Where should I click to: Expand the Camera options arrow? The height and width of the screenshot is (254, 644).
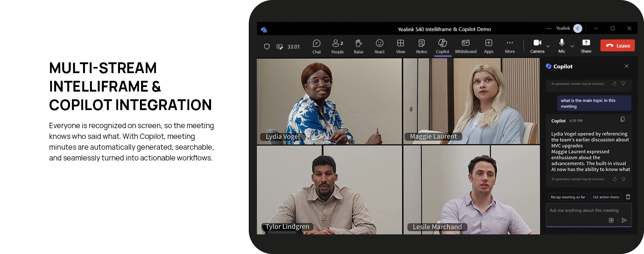(x=548, y=46)
